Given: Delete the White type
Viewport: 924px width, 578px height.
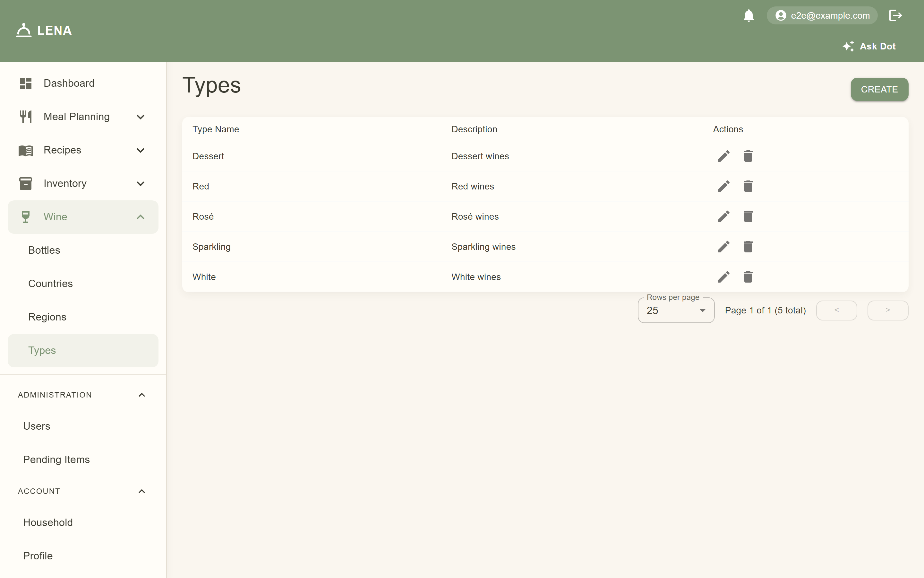Looking at the screenshot, I should (748, 277).
